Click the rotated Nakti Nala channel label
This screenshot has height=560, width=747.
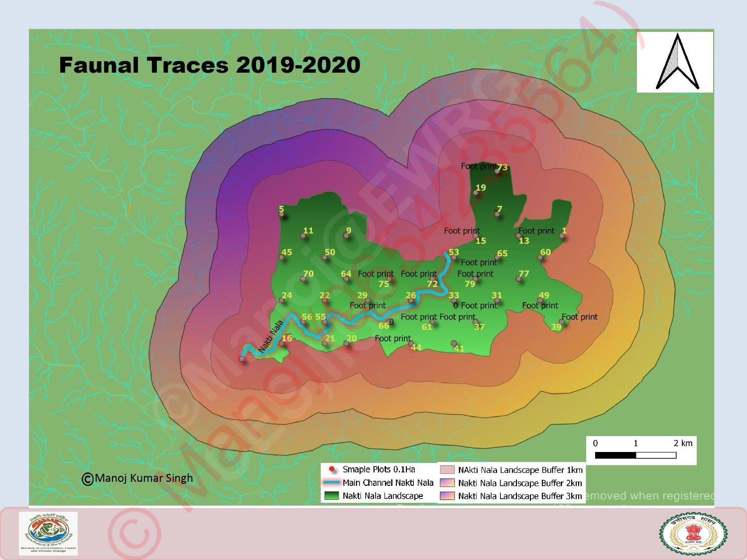coord(270,336)
